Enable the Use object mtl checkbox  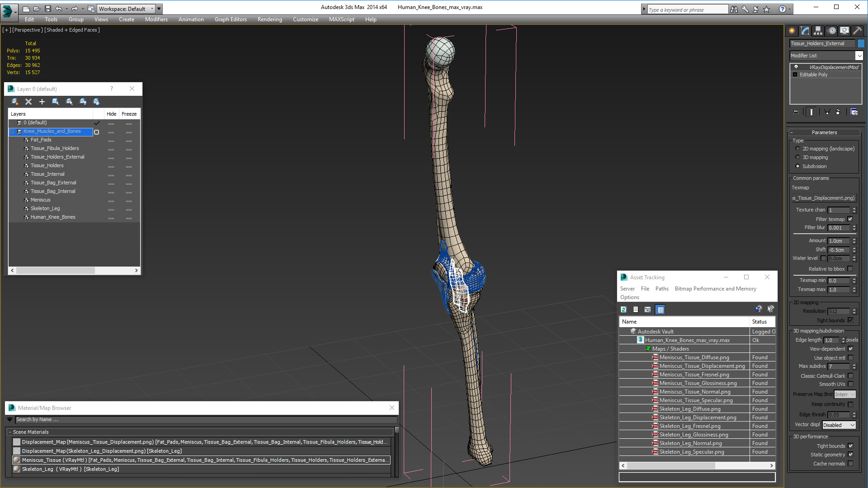point(850,358)
